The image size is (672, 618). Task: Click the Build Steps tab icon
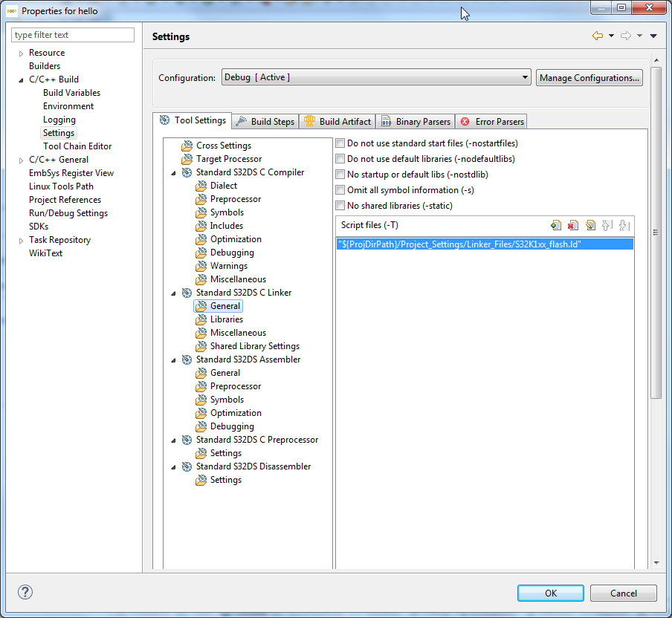[x=242, y=121]
